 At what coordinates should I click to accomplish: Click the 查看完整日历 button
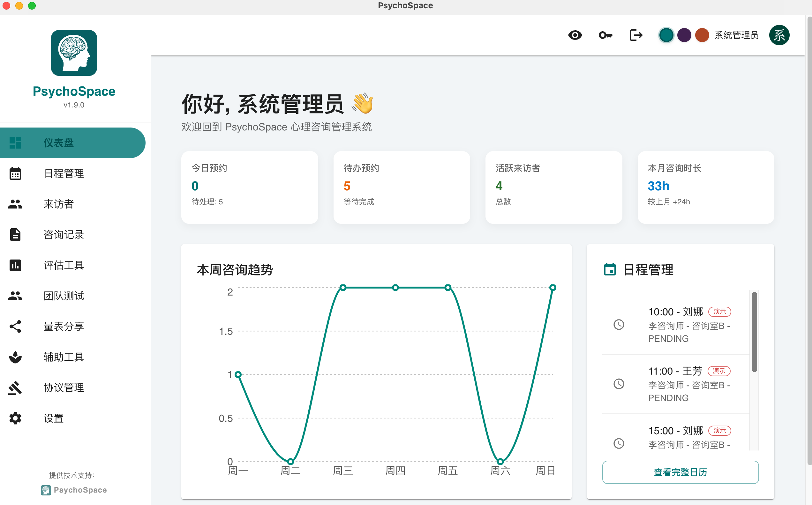(x=680, y=472)
